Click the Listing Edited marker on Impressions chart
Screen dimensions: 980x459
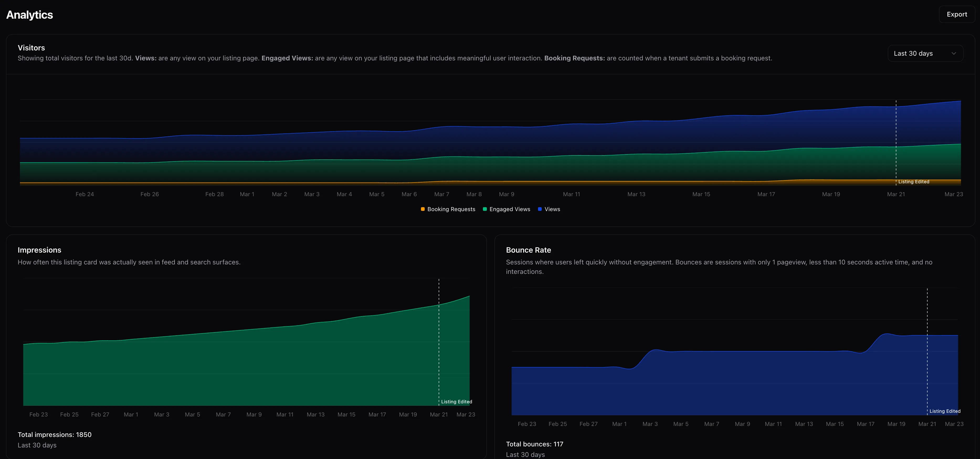(x=456, y=402)
